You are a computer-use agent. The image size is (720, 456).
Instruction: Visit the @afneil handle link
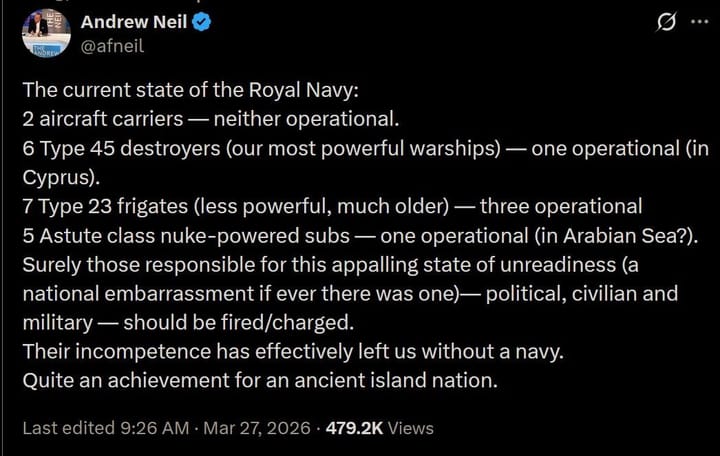114,44
